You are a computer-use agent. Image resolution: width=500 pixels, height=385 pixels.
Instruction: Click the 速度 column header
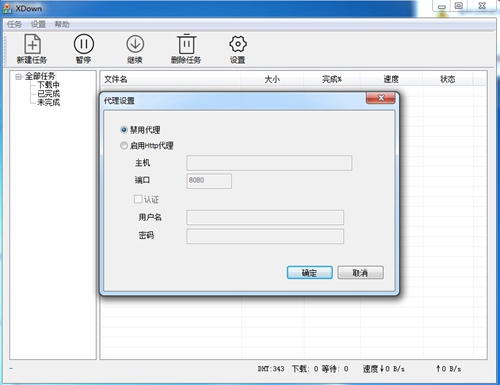click(x=391, y=79)
